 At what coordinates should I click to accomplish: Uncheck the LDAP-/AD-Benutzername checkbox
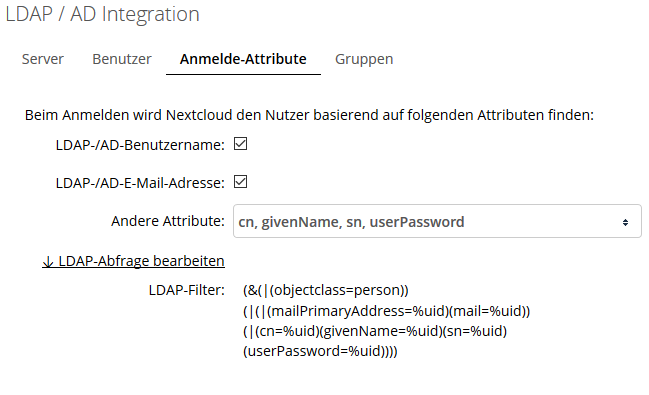(x=240, y=144)
